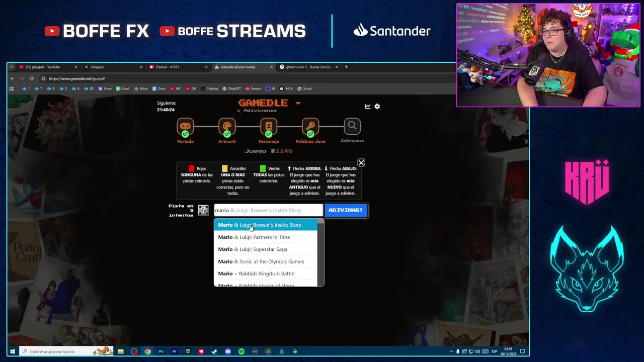Select Mario & Sonic at the Olympic Games
The image size is (644, 362).
tap(266, 261)
